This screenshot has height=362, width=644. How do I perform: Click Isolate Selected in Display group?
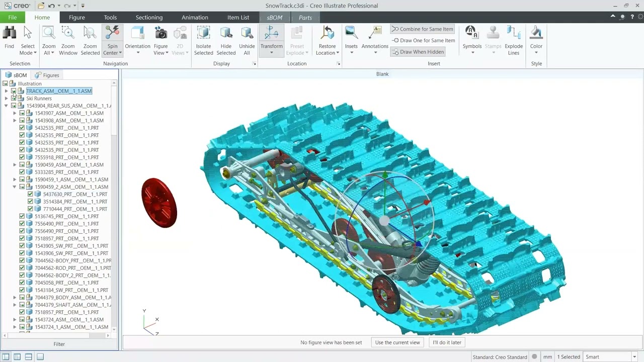coord(204,40)
